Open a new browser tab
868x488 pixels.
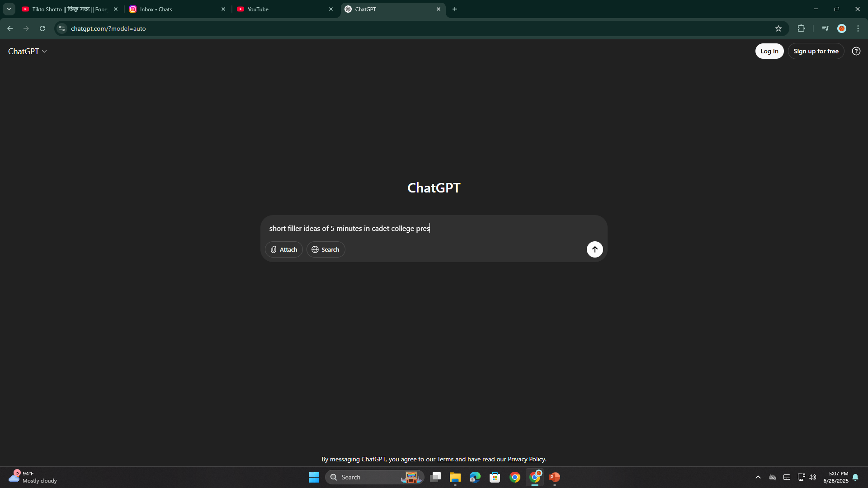pos(455,9)
